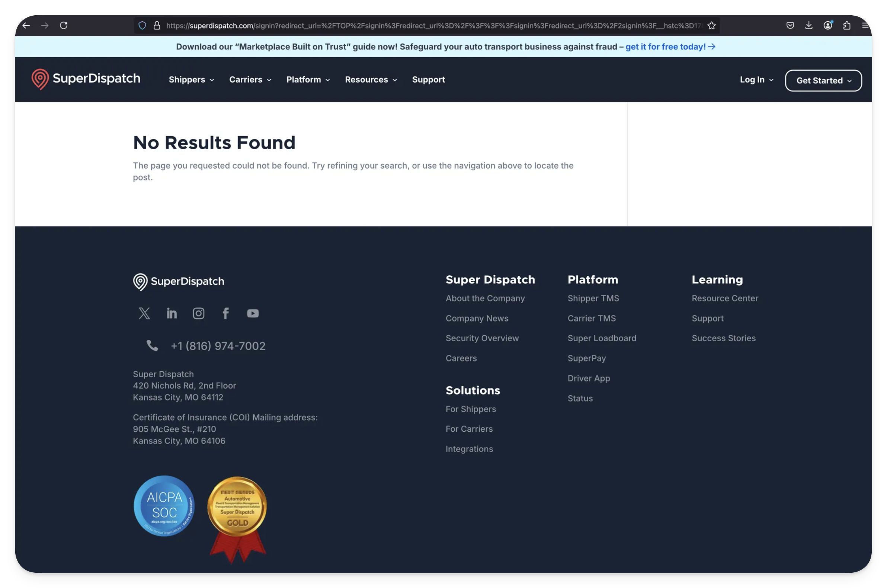Expand the Log In dropdown
Image resolution: width=887 pixels, height=588 pixels.
coord(756,80)
